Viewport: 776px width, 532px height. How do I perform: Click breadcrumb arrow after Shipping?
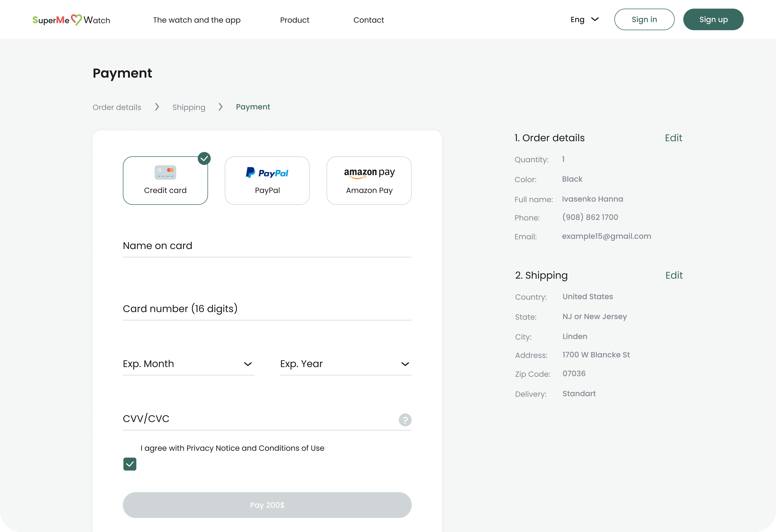click(220, 107)
